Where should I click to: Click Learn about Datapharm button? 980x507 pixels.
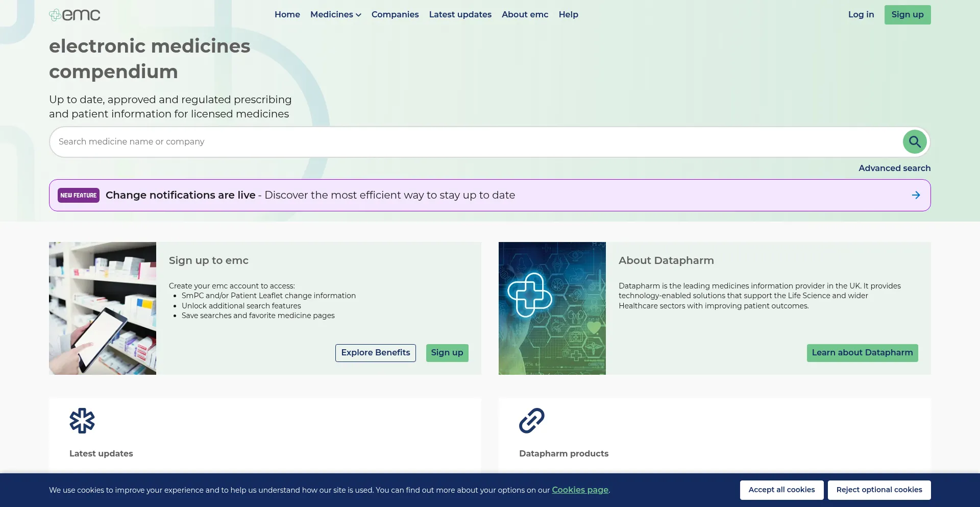[863, 353]
